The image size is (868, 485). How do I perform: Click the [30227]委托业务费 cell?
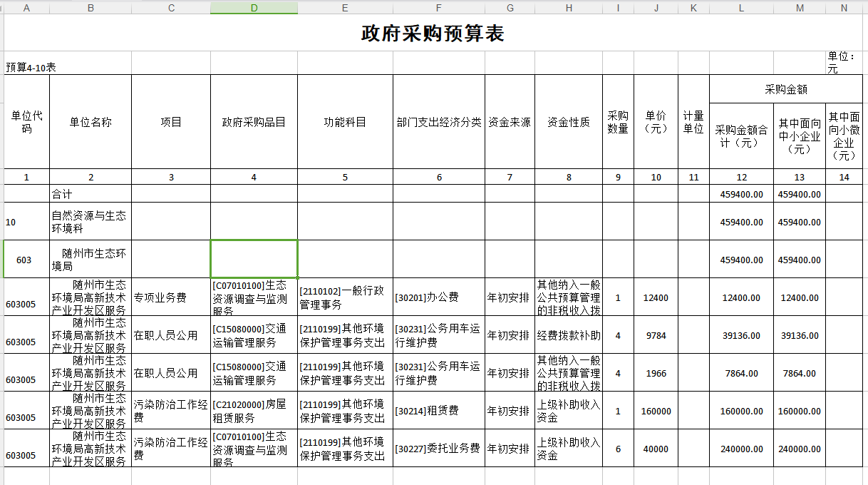point(439,449)
